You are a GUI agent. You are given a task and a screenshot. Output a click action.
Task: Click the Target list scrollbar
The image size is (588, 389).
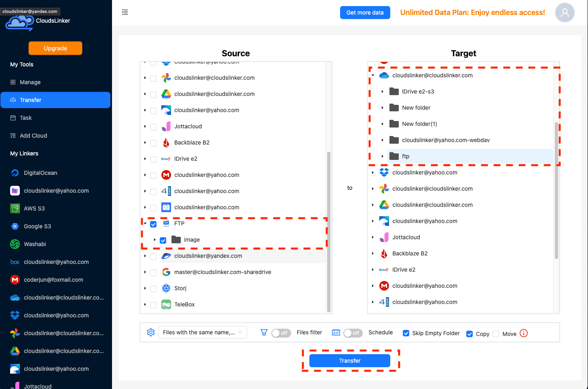pos(556,190)
